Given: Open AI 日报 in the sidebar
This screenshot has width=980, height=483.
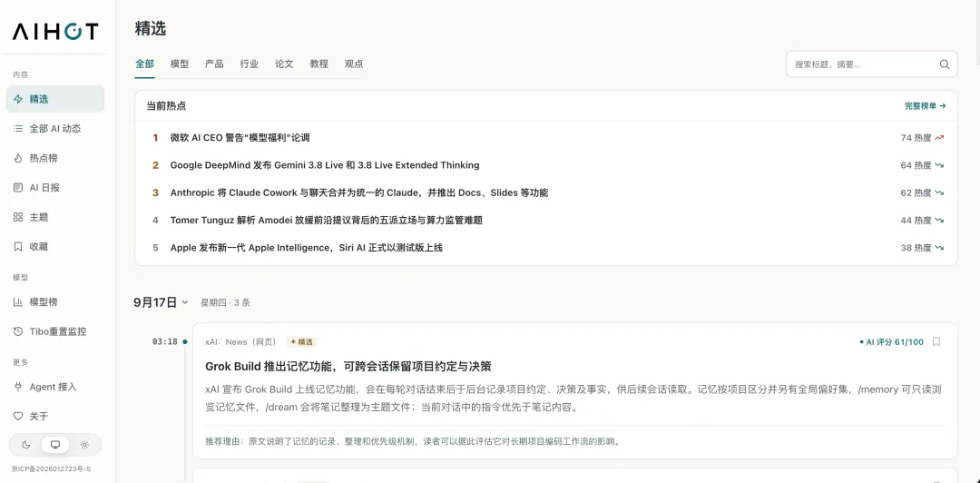Looking at the screenshot, I should tap(55, 187).
